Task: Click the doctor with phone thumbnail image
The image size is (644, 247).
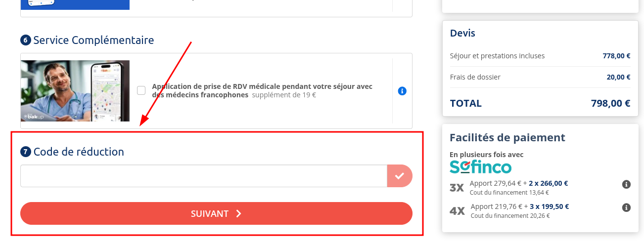Action: (75, 91)
